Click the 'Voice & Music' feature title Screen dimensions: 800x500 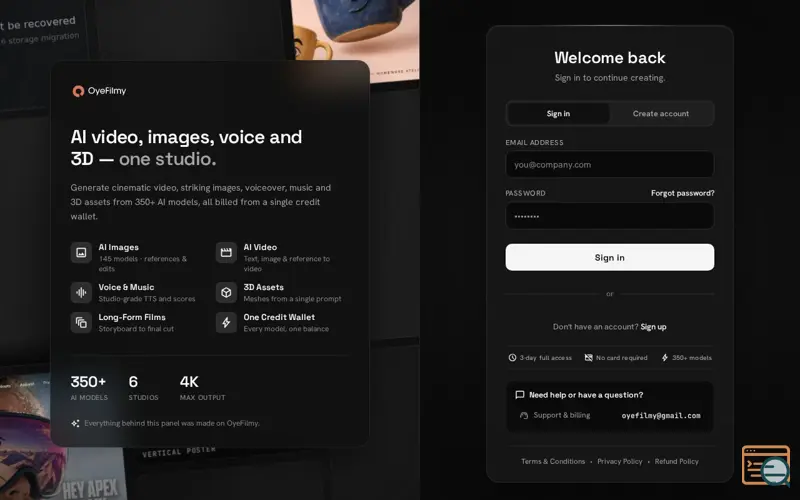[x=126, y=287]
